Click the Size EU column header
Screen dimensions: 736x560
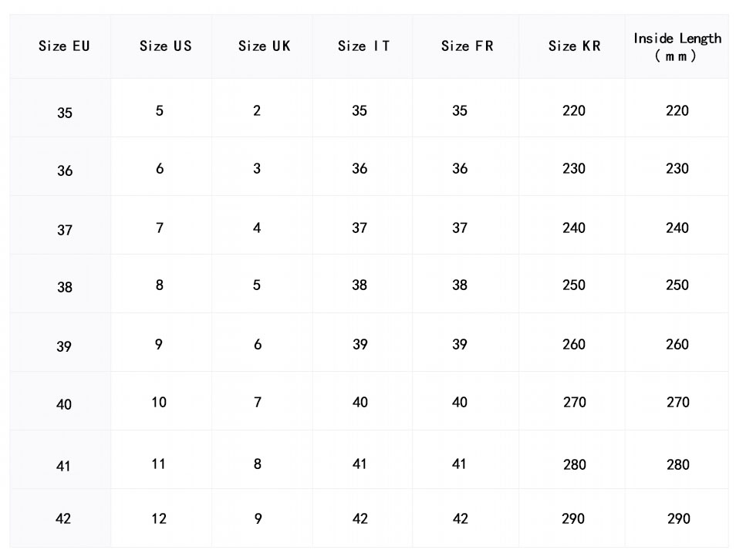[x=64, y=46]
